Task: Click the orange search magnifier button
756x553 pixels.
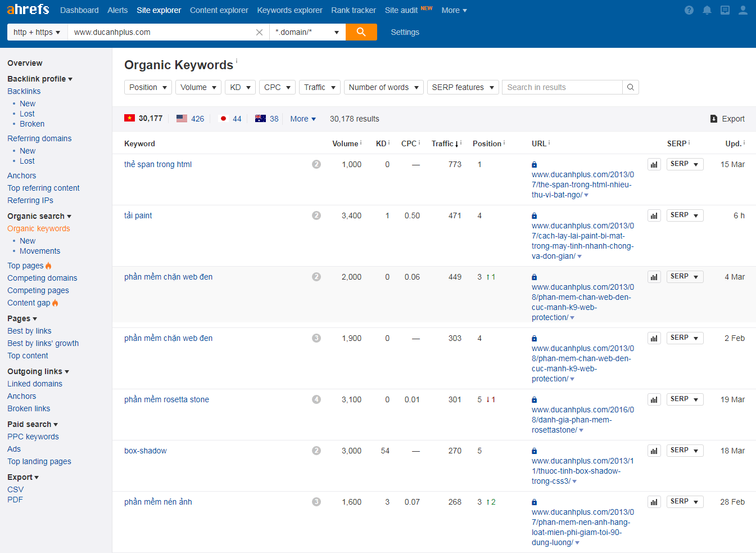Action: click(361, 32)
